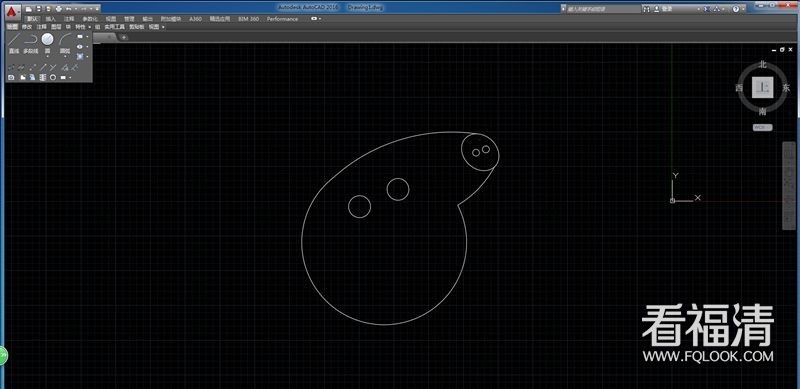The width and height of the screenshot is (800, 389).
Task: Open the Rectangle tool flyout arrow
Action: click(x=87, y=37)
